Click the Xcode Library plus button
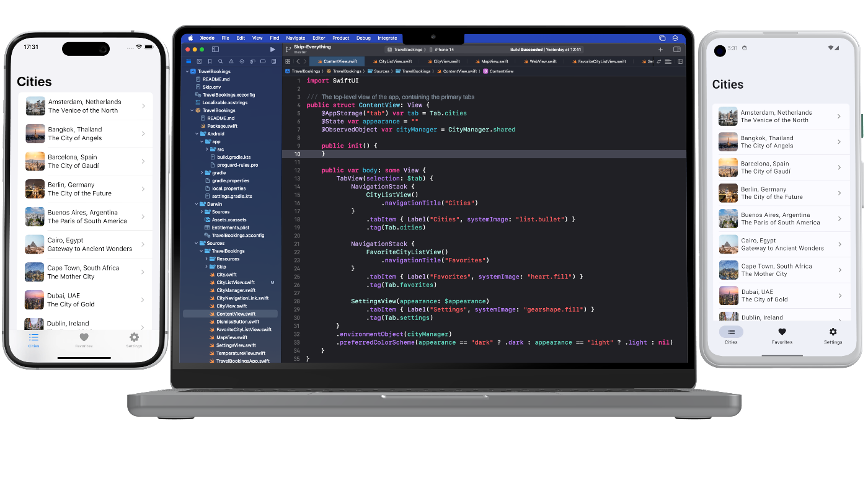This screenshot has width=868, height=488. click(660, 49)
